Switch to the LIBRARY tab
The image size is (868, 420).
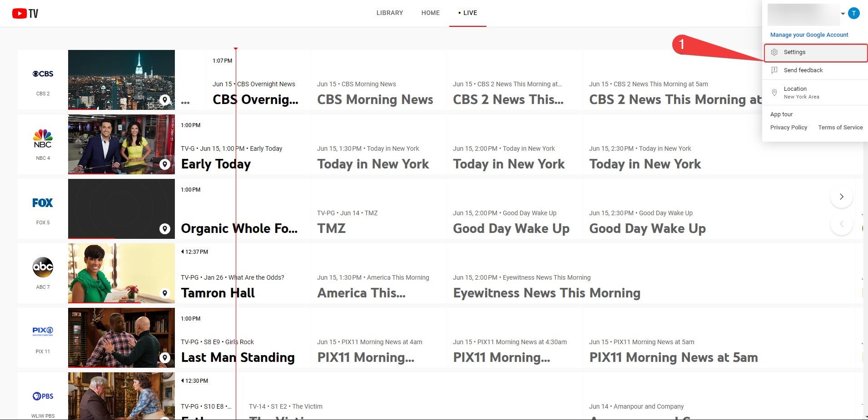pos(389,13)
